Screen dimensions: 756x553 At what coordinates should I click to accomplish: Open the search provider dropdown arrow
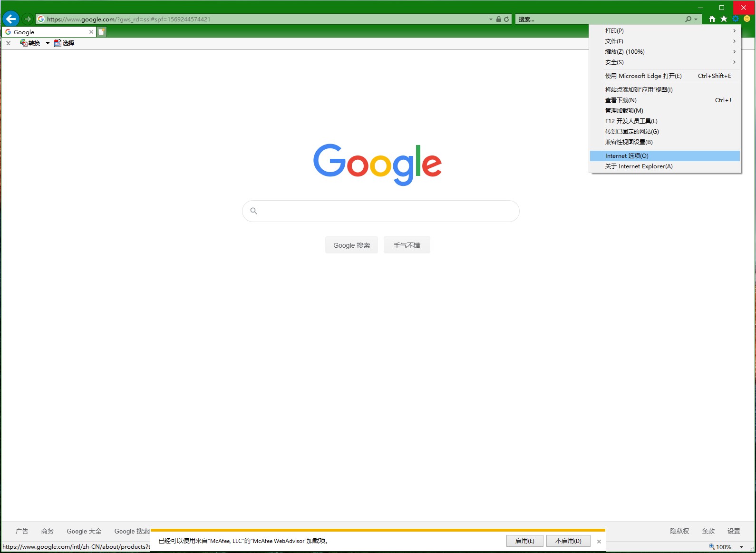click(696, 19)
